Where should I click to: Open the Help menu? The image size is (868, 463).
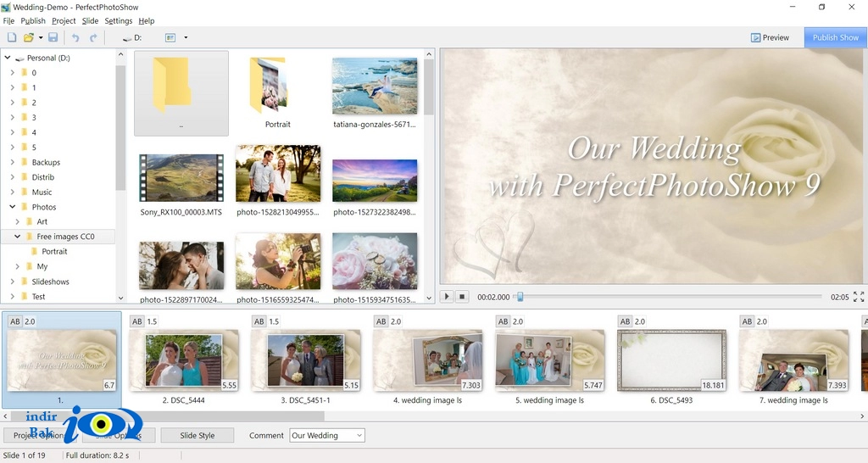point(146,21)
